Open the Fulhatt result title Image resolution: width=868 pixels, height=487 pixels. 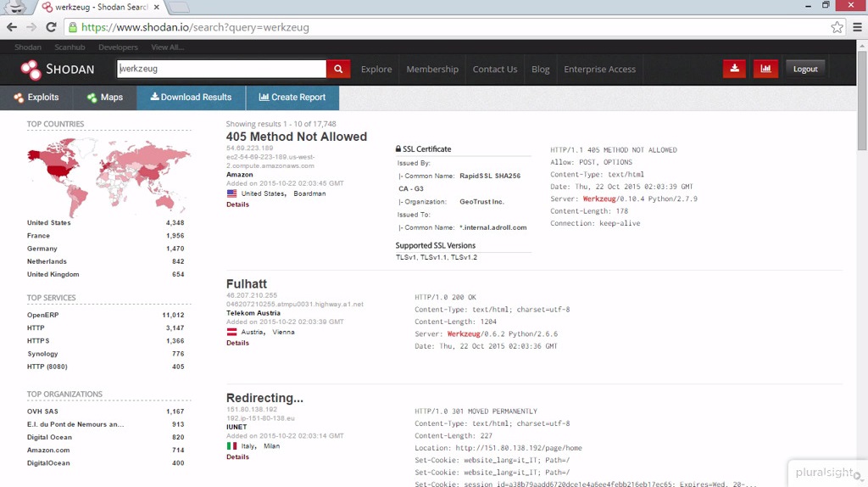click(247, 283)
